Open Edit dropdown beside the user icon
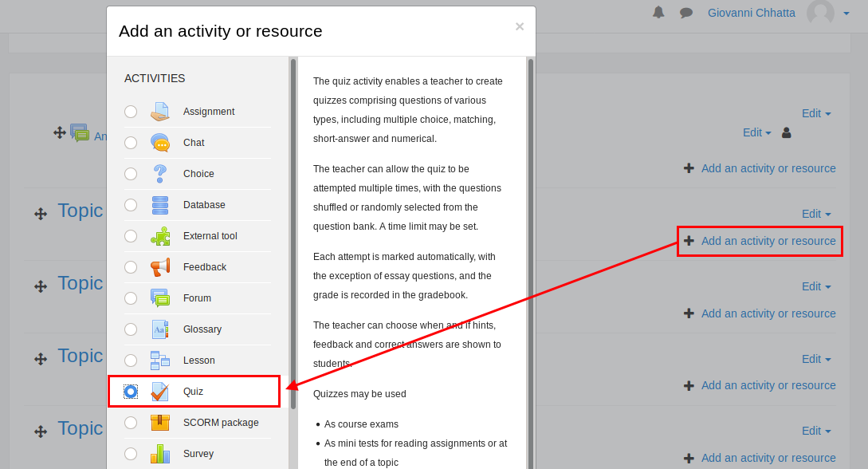Viewport: 868px width, 469px height. [756, 132]
